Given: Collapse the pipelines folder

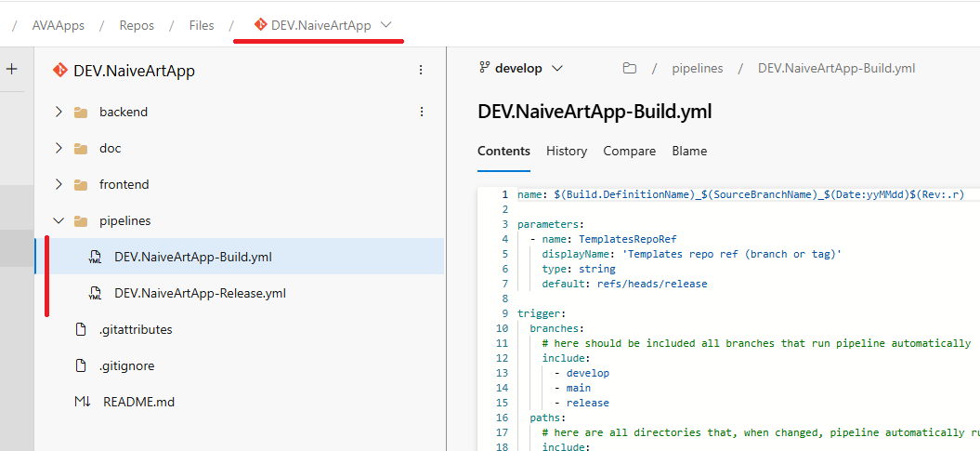Looking at the screenshot, I should pos(59,220).
